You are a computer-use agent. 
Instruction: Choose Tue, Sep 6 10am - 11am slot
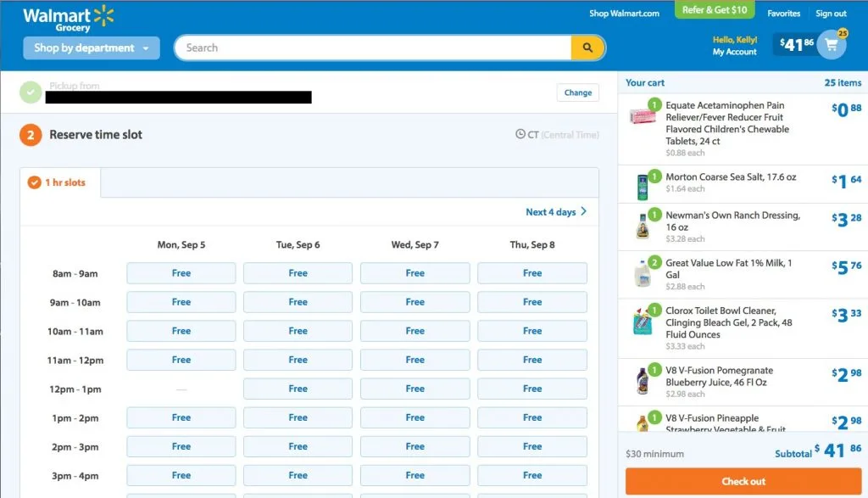[298, 331]
